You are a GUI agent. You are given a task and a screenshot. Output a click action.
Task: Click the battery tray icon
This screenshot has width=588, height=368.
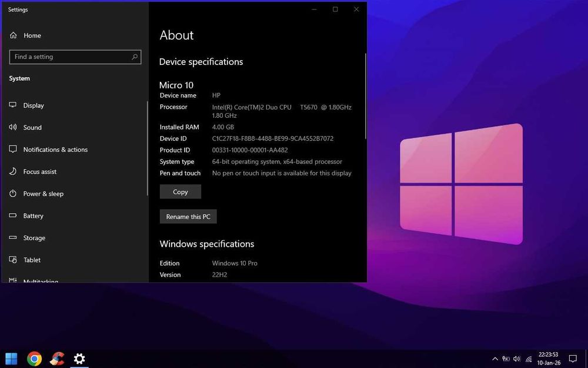[x=506, y=359]
